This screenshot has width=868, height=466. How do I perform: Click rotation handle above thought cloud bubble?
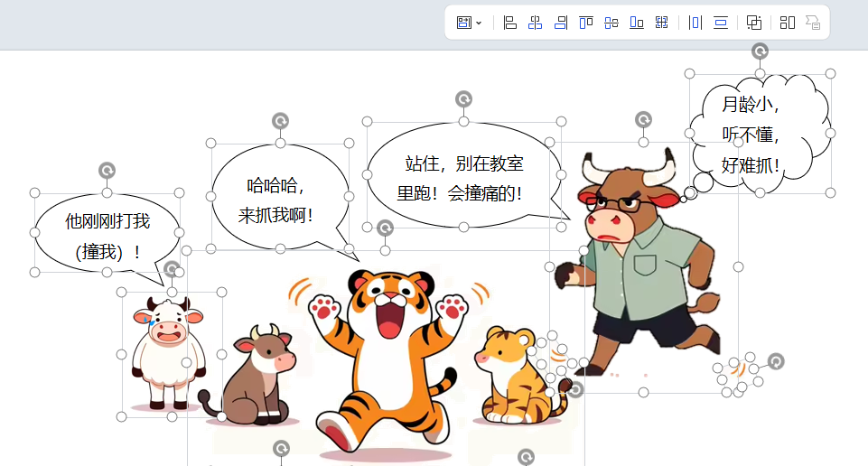coord(760,51)
